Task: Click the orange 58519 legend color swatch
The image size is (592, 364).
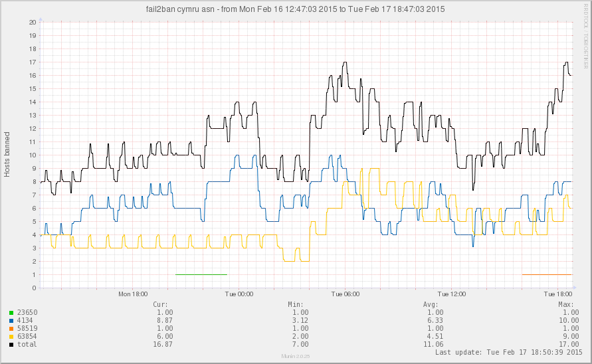Action: tap(11, 328)
